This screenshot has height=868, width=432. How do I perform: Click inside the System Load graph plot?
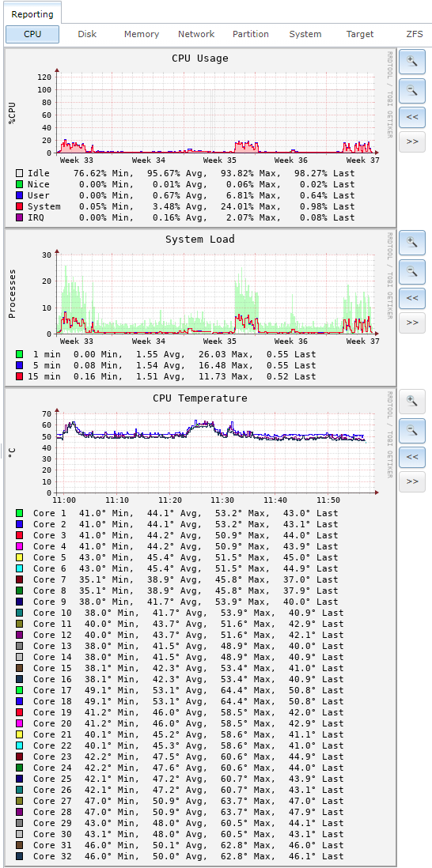(x=216, y=295)
